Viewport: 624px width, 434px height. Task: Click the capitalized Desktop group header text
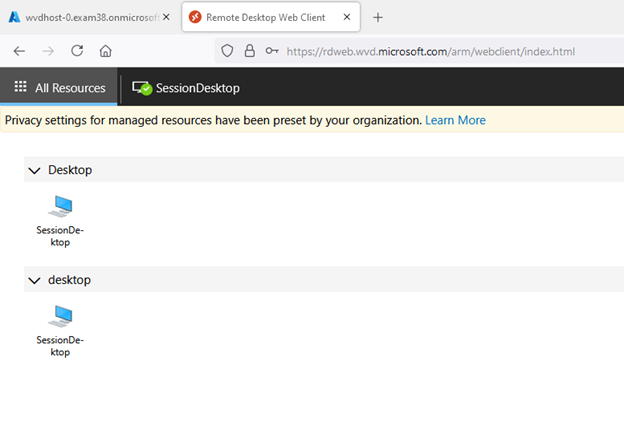click(x=70, y=170)
